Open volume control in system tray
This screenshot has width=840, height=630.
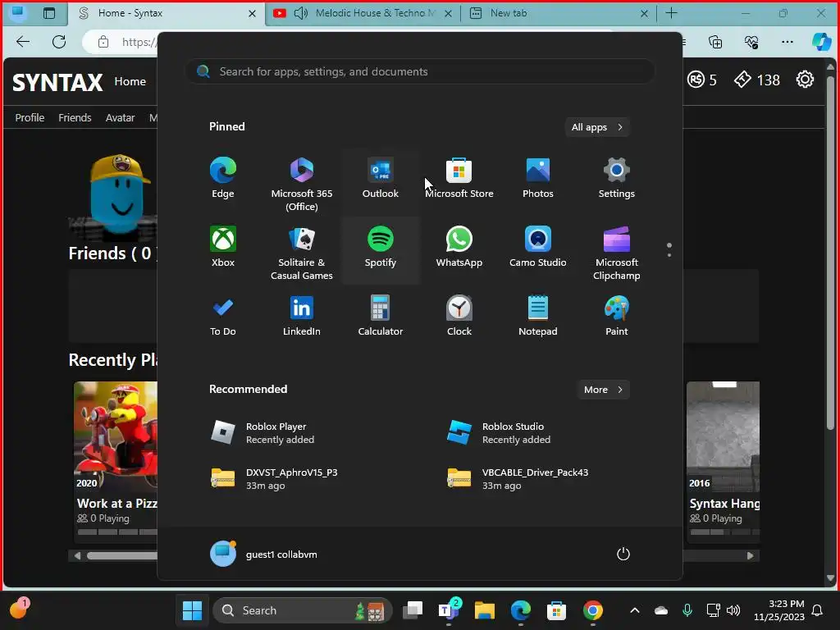pos(733,610)
